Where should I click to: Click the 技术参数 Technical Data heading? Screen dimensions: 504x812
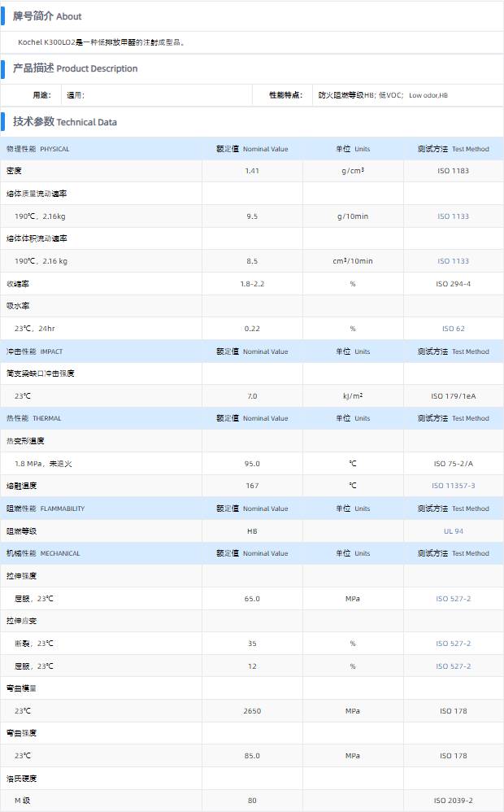click(65, 122)
